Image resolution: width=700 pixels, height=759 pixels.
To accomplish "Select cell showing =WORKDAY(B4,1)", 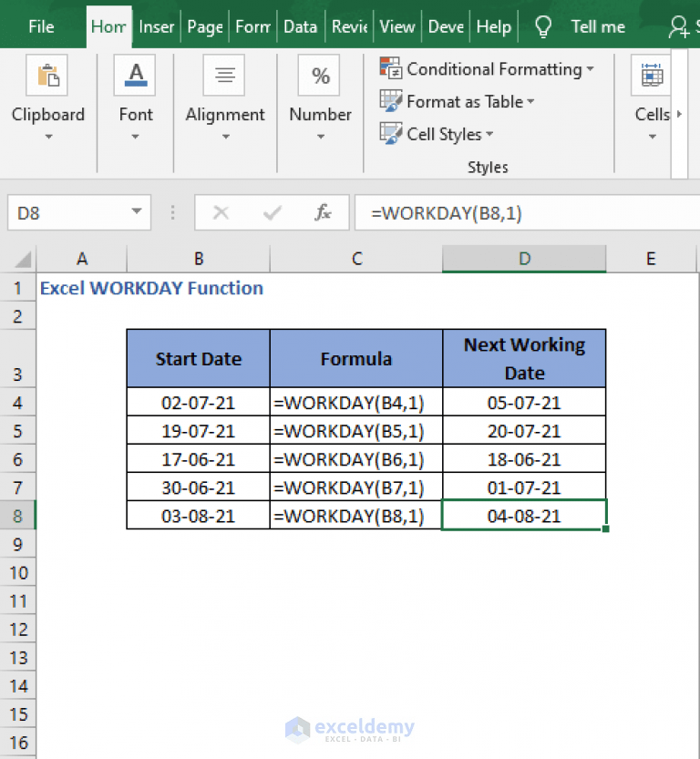I will point(356,402).
